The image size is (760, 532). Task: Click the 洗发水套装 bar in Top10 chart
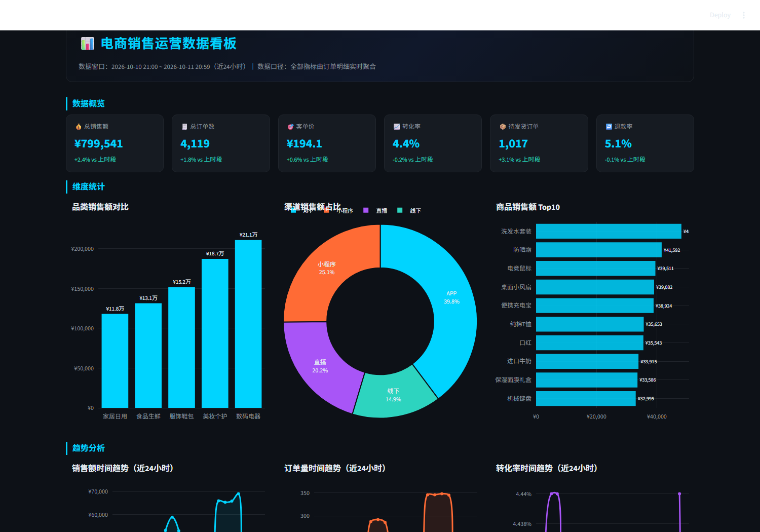click(x=609, y=232)
